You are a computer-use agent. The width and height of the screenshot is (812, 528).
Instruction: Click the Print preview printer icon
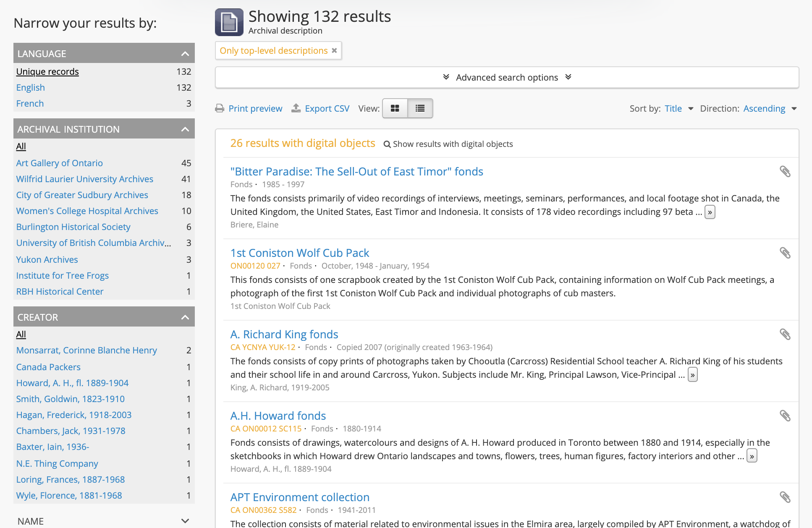click(x=220, y=109)
